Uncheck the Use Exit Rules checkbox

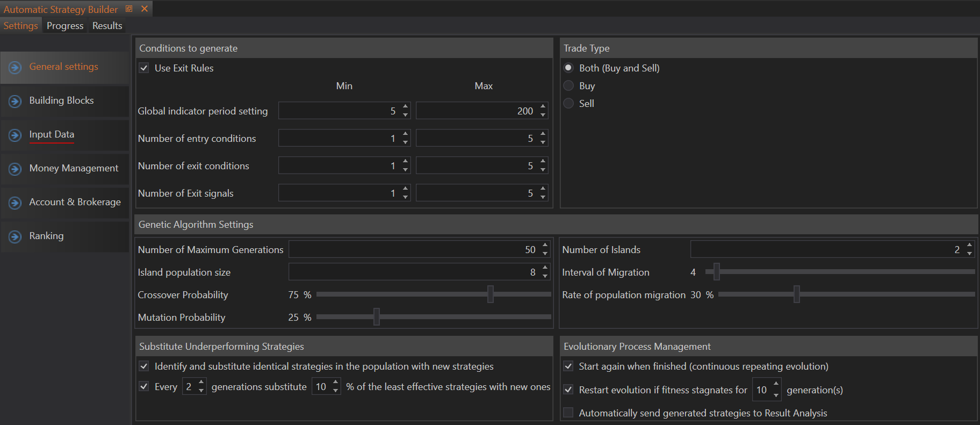tap(144, 68)
